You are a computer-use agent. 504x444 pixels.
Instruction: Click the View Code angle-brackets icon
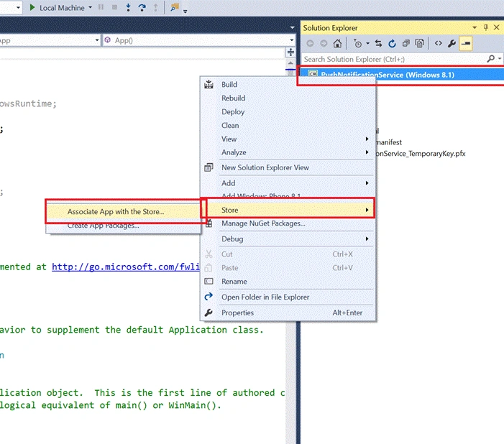click(438, 43)
